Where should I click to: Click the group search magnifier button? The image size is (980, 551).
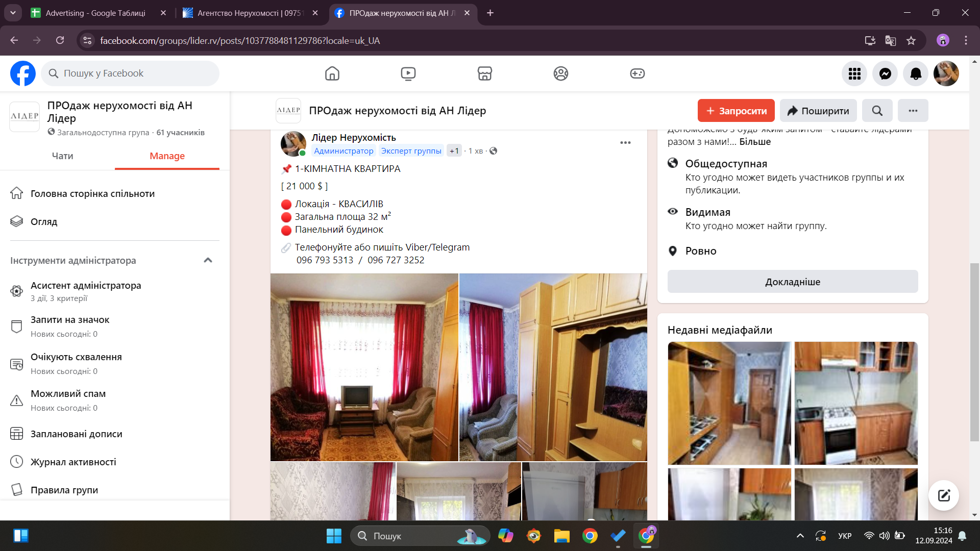877,111
